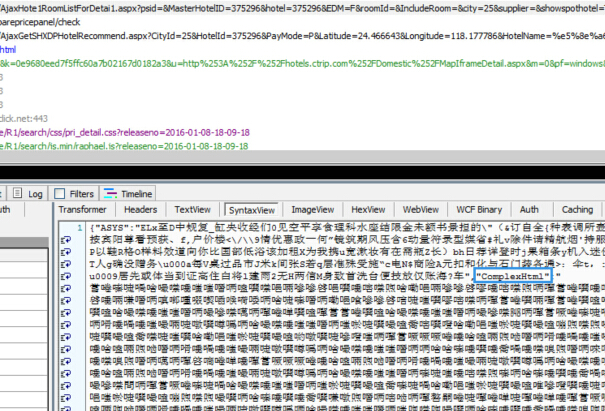Select the SyntaxView tab

[252, 210]
